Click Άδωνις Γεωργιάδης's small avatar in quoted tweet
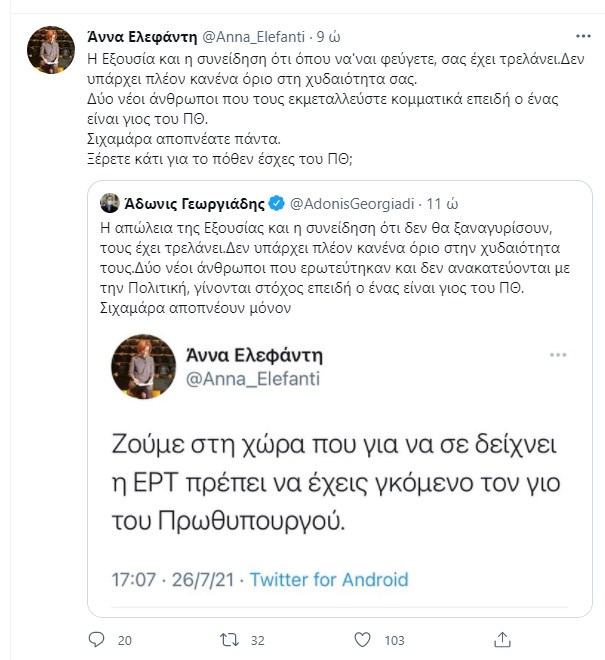Screen dimensions: 605x660 111,204
